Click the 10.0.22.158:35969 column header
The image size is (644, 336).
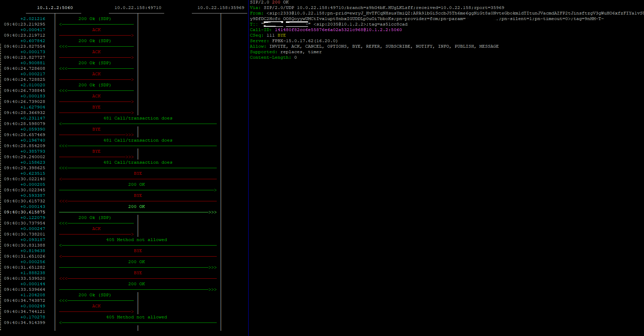coord(221,8)
